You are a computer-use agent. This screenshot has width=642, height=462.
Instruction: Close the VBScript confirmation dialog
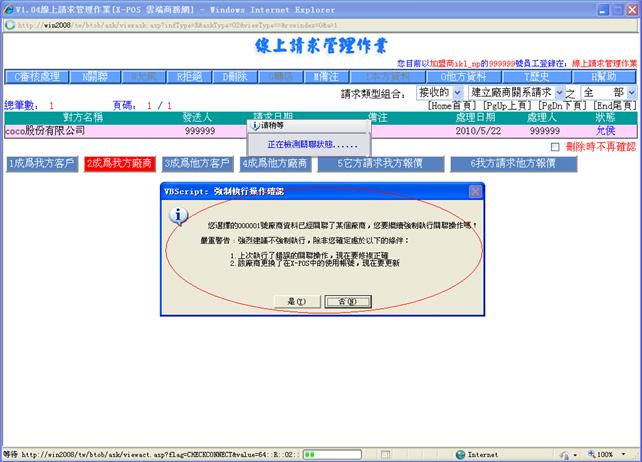click(475, 190)
